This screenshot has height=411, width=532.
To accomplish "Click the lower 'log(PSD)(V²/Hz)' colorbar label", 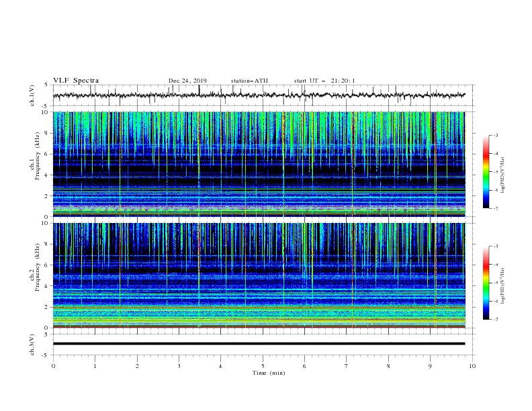I will (x=503, y=286).
